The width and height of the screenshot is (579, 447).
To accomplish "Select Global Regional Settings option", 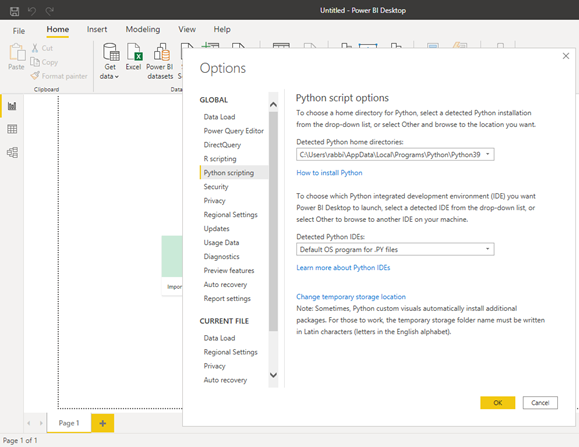I will tap(231, 215).
